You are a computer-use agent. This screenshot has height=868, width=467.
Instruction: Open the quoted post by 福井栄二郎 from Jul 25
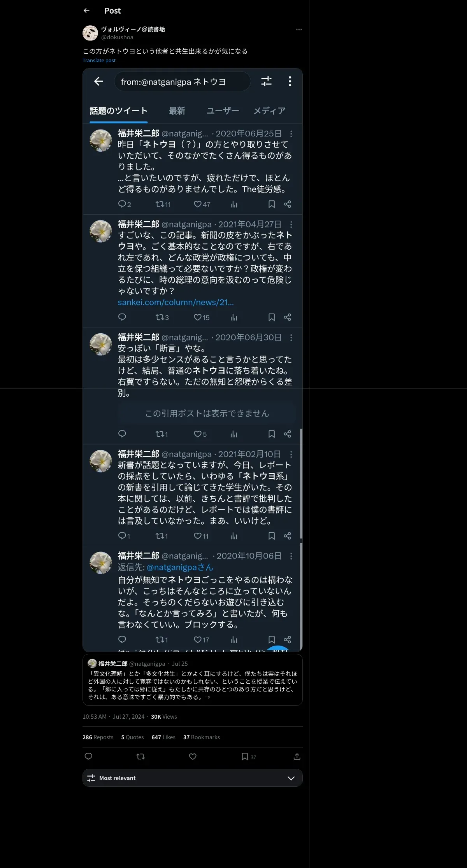193,680
